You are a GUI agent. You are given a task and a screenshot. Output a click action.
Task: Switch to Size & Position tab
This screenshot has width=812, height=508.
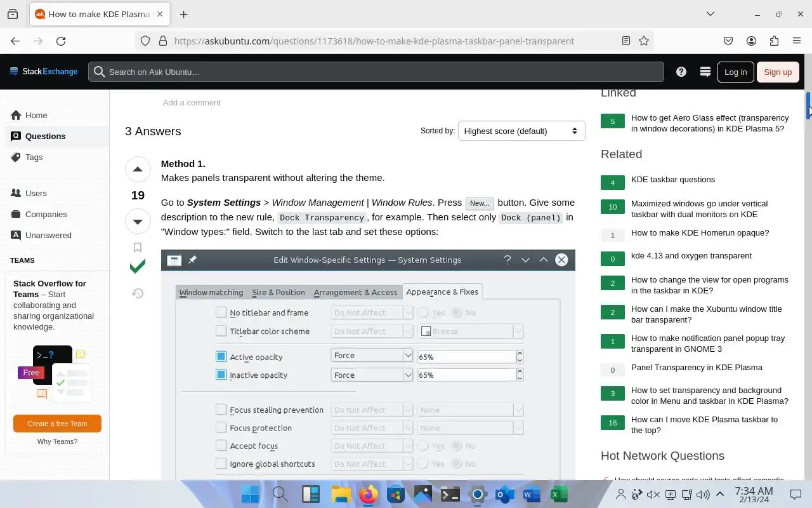click(278, 292)
